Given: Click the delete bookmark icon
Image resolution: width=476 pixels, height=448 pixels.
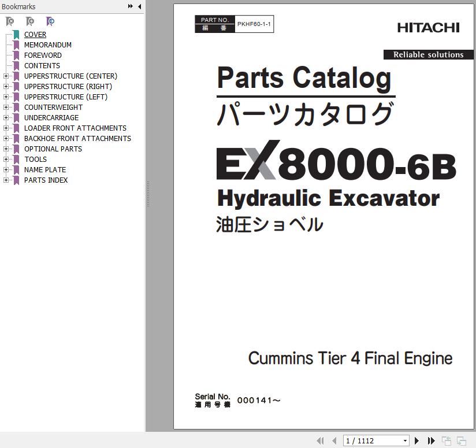Looking at the screenshot, I should (x=10, y=21).
